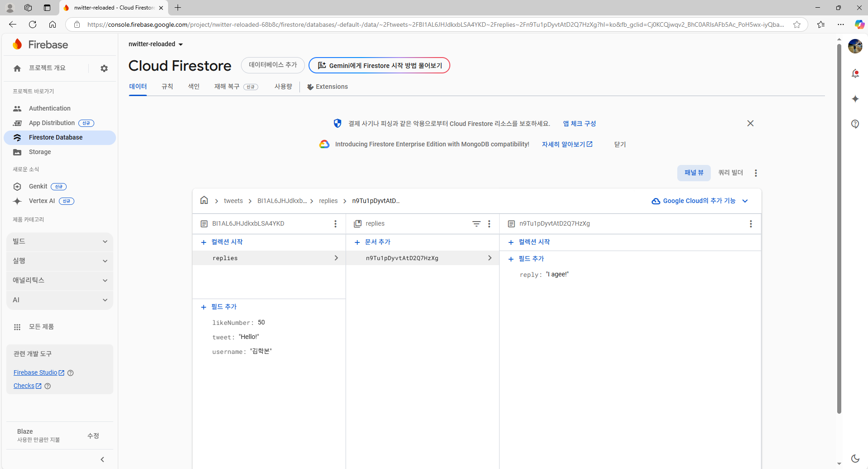Open the Extensions tab
This screenshot has height=469, width=868.
327,87
